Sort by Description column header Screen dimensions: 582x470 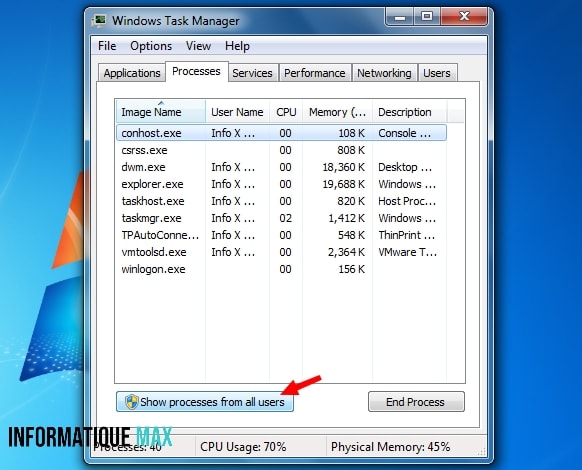point(409,111)
